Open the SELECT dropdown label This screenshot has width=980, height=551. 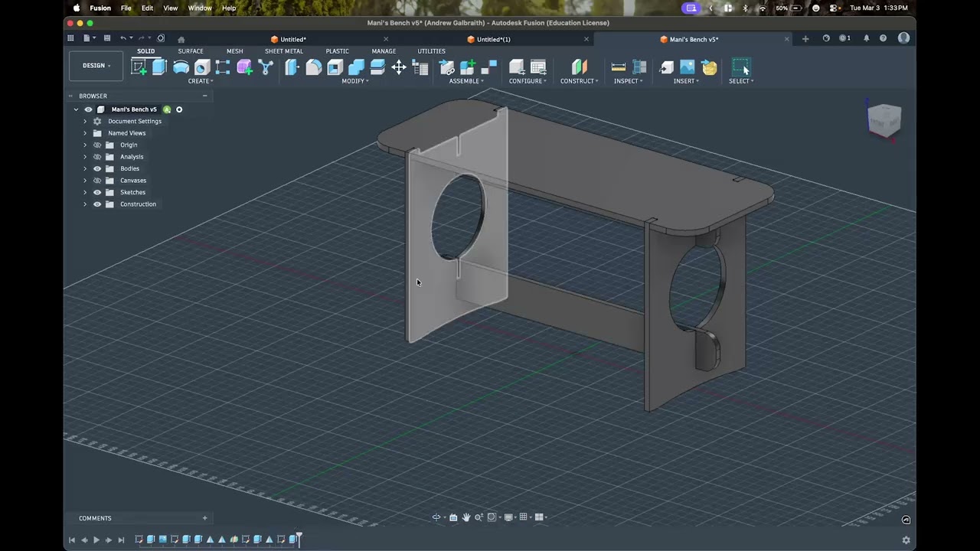click(x=740, y=81)
